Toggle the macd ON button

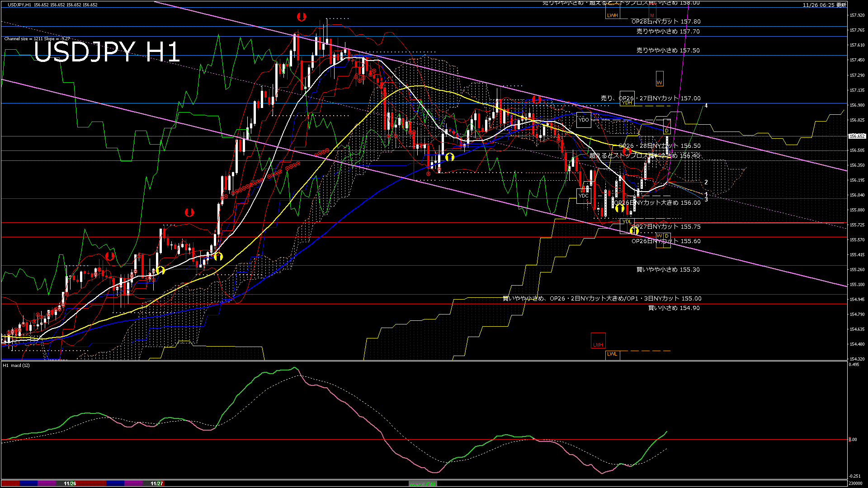[423, 484]
